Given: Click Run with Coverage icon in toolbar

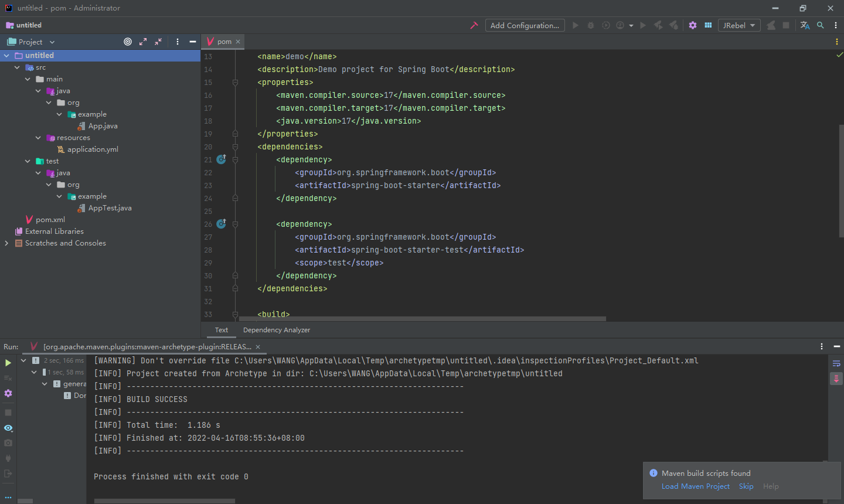Looking at the screenshot, I should (606, 25).
